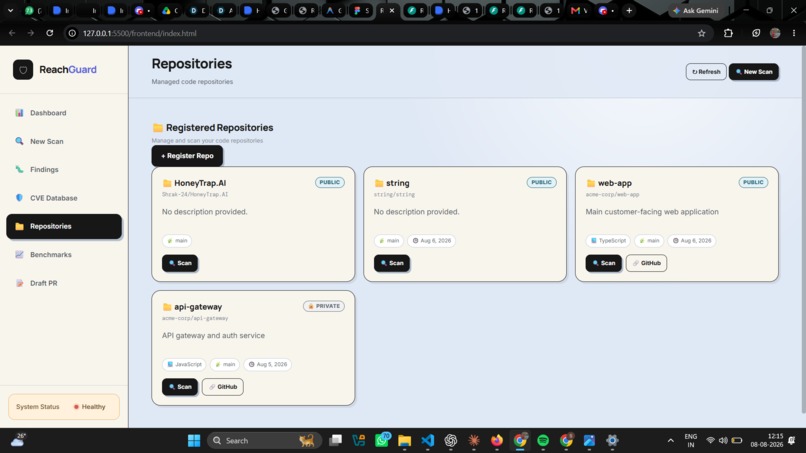Open browser extensions puzzle icon
Image resolution: width=806 pixels, height=453 pixels.
tap(728, 33)
